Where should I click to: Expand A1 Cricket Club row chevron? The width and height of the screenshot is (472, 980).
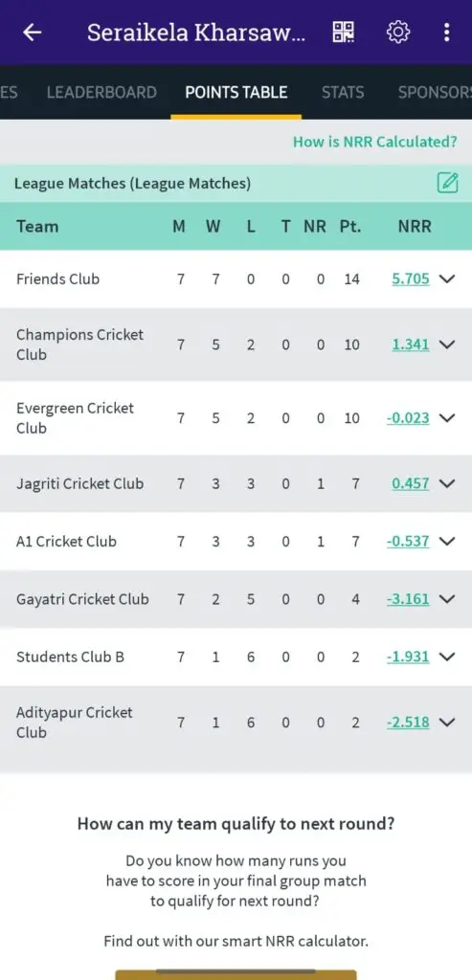[447, 542]
